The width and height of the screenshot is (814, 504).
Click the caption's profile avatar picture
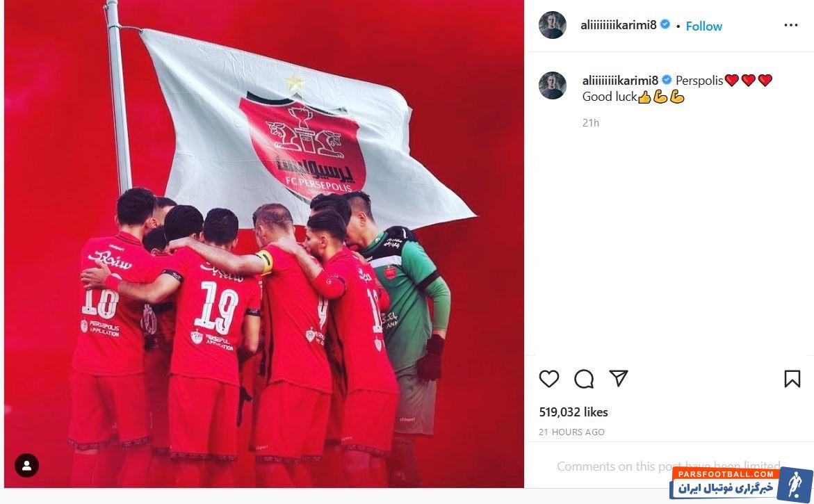553,86
